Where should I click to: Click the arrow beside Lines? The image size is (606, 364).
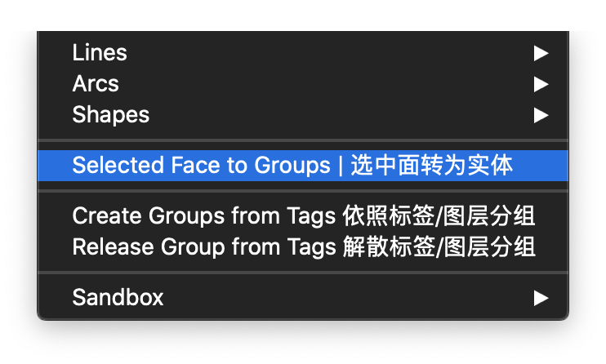tap(541, 53)
